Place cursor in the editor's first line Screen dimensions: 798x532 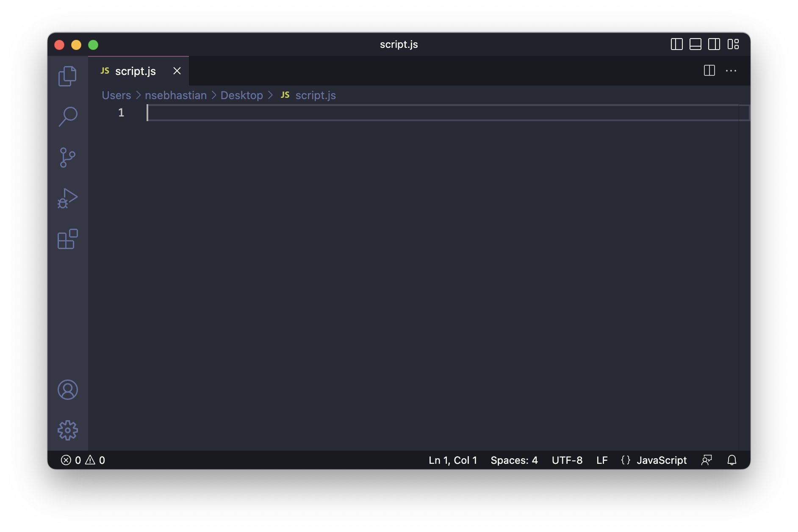coord(442,113)
